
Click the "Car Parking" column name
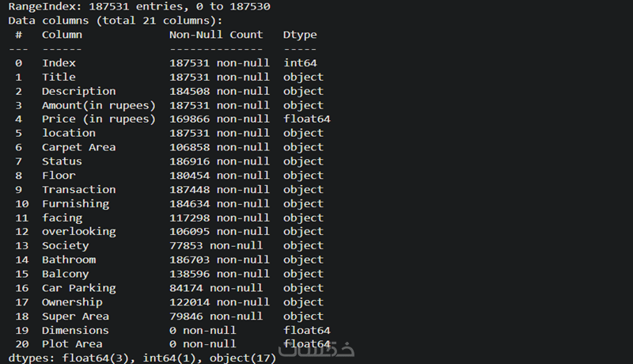click(x=78, y=288)
